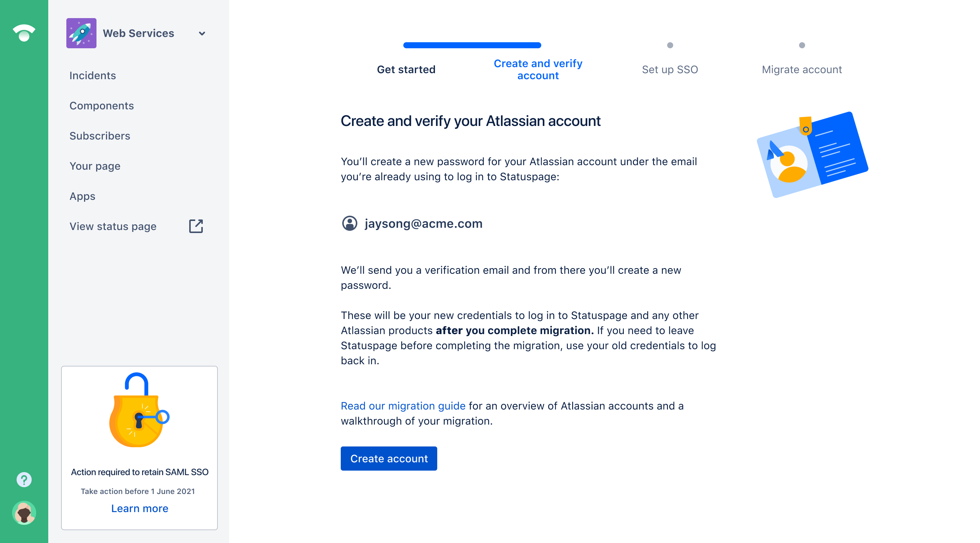
Task: Click the ID badge illustration
Action: [812, 155]
